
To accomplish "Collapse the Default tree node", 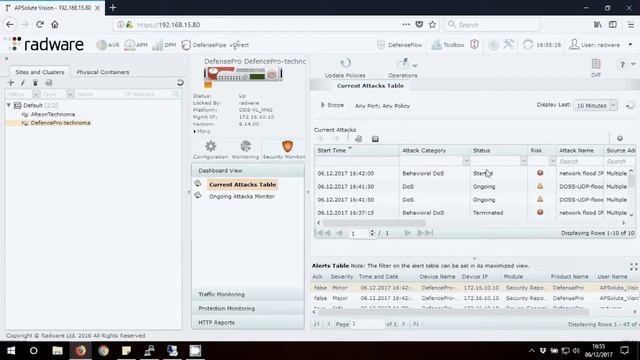I will pos(8,105).
